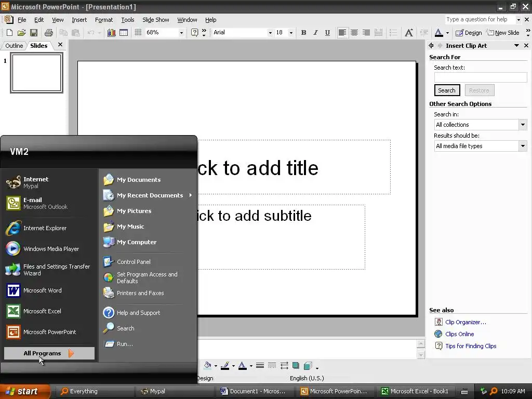Switch to Microsoft Excel - Book1 taskbar button
The height and width of the screenshot is (399, 532).
point(415,391)
